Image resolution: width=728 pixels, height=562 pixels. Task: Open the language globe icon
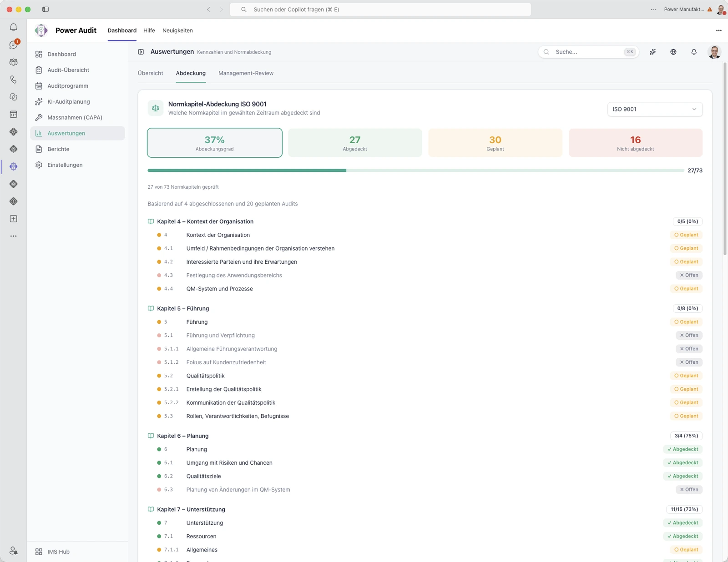673,52
